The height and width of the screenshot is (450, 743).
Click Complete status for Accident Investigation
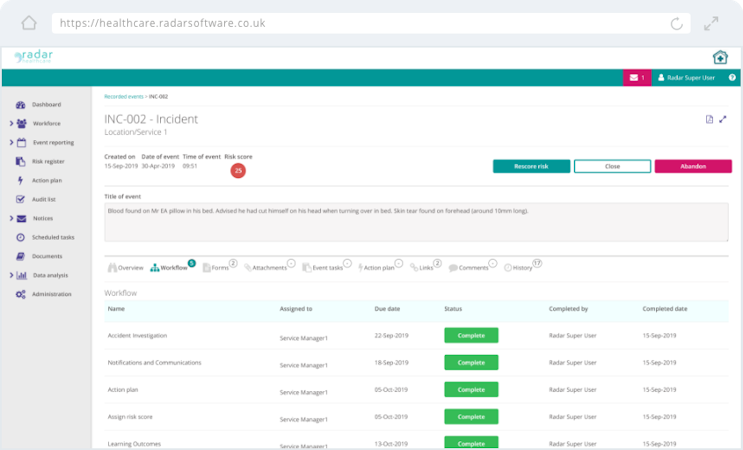(471, 335)
